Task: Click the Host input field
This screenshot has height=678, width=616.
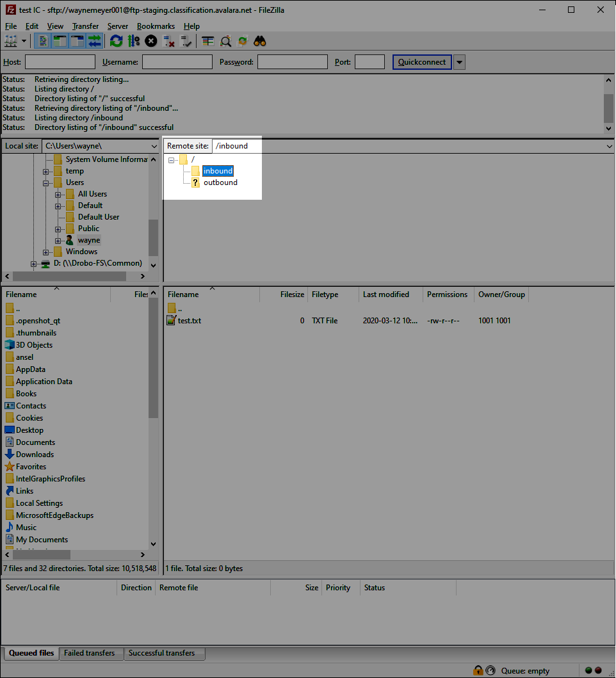Action: (60, 62)
